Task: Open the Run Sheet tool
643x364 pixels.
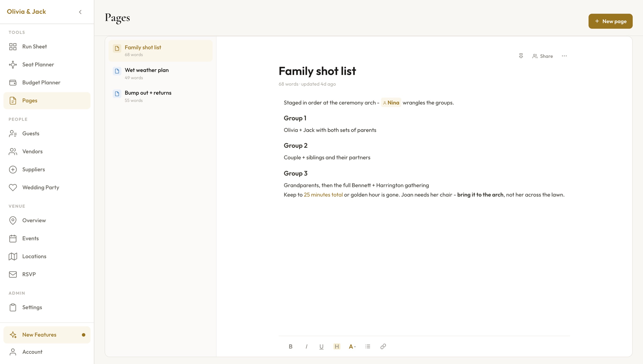Action: coord(47,47)
